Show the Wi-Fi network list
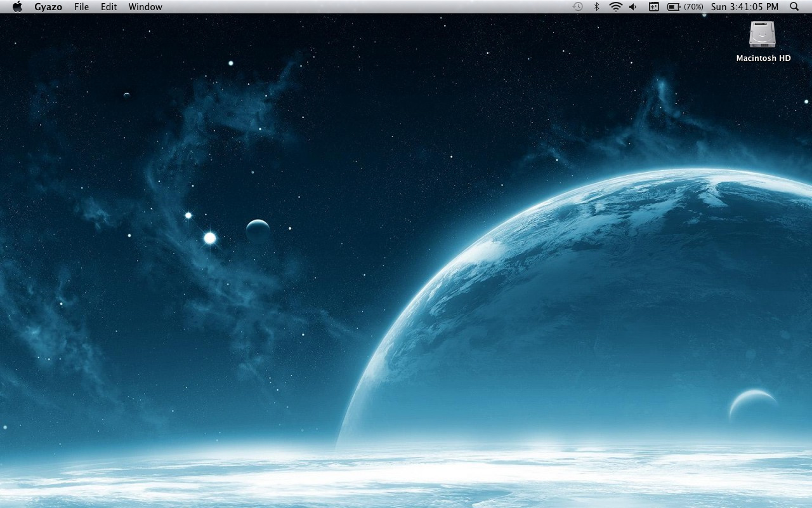The image size is (812, 508). coord(615,7)
